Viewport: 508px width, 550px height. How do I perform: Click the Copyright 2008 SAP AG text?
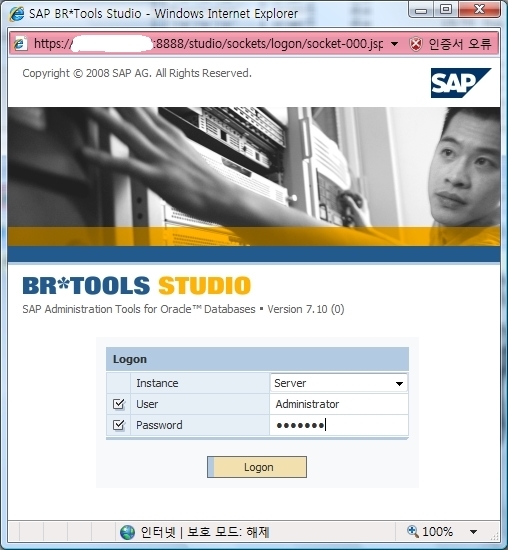tap(137, 73)
